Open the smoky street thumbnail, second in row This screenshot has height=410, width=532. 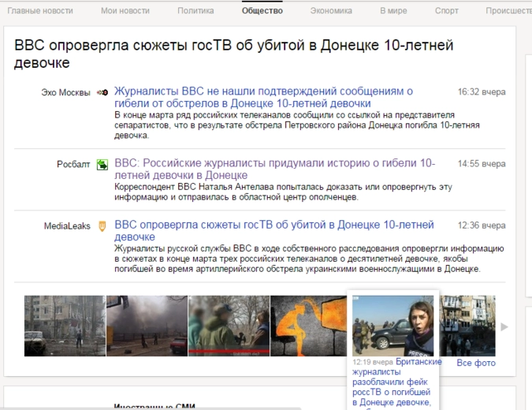pos(147,326)
